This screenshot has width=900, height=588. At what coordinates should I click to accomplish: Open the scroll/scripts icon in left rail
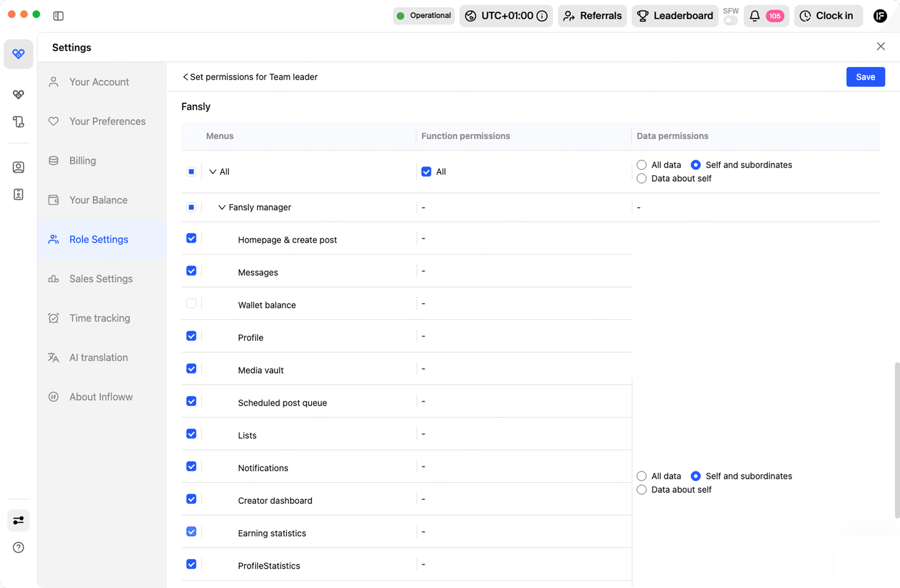pos(18,122)
